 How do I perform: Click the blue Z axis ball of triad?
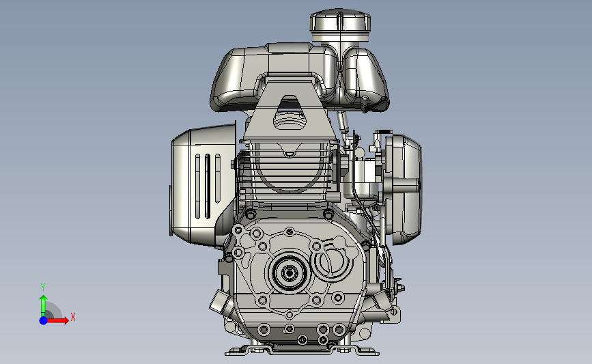point(44,320)
